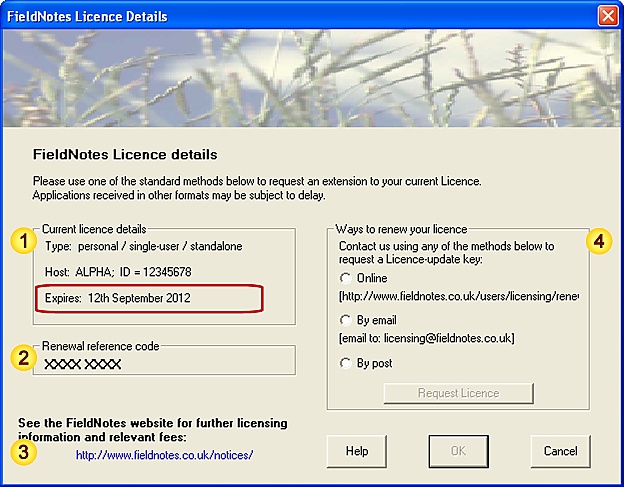The image size is (624, 487).
Task: Click the grass banner image
Action: (x=312, y=78)
